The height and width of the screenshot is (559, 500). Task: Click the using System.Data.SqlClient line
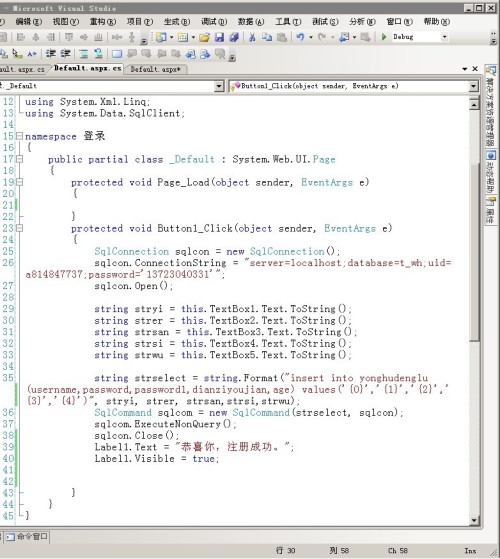(105, 113)
